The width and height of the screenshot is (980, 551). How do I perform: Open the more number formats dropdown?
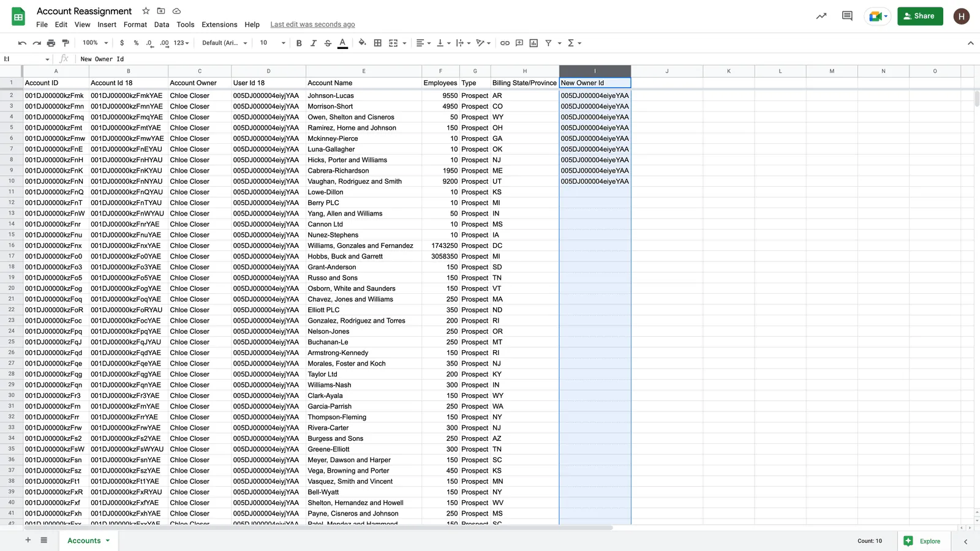[181, 43]
